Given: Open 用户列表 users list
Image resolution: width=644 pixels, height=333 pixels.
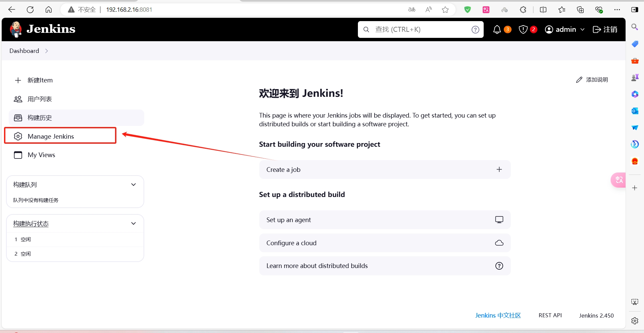Looking at the screenshot, I should coord(76,99).
